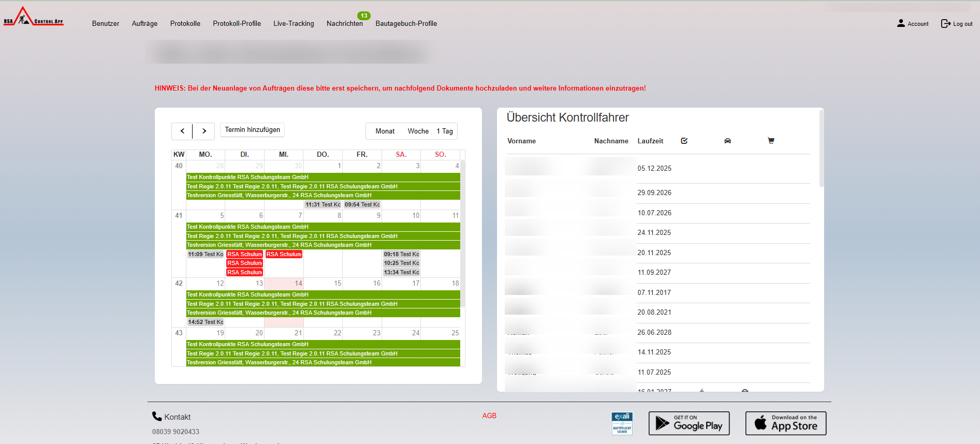Click the RSA Control App logo
980x444 pixels.
tap(34, 17)
